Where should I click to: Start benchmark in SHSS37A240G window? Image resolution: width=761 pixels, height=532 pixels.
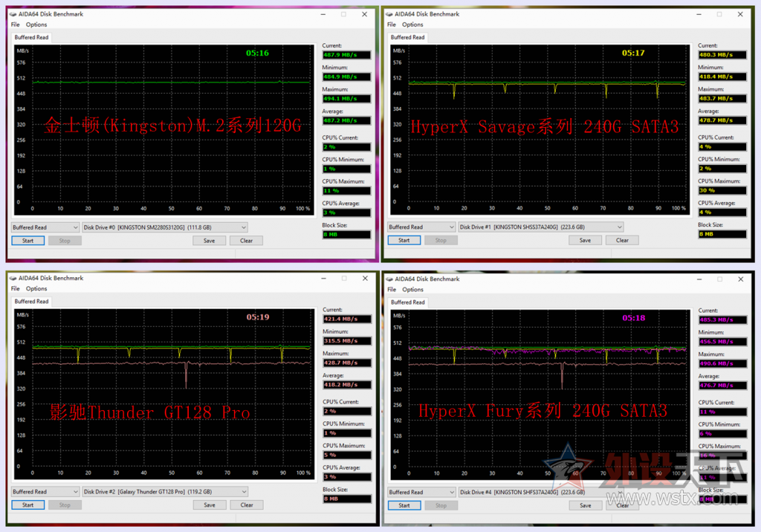tap(404, 240)
